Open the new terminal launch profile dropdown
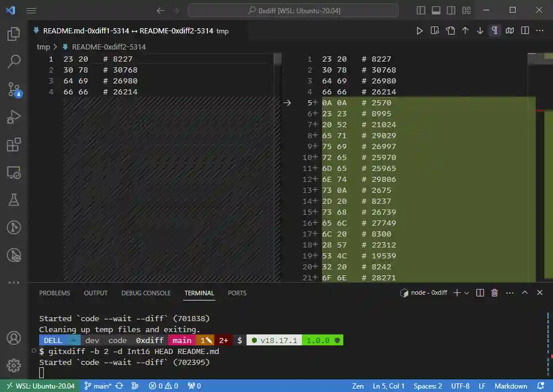This screenshot has height=392, width=553. click(x=467, y=293)
